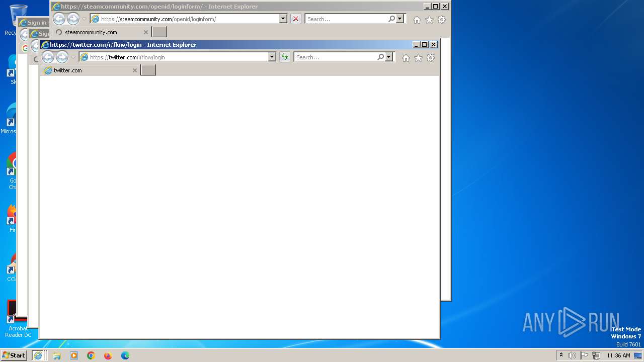Click the 11:36 AM taskbar clock
Viewport: 644px width, 362px height.
pos(618,355)
